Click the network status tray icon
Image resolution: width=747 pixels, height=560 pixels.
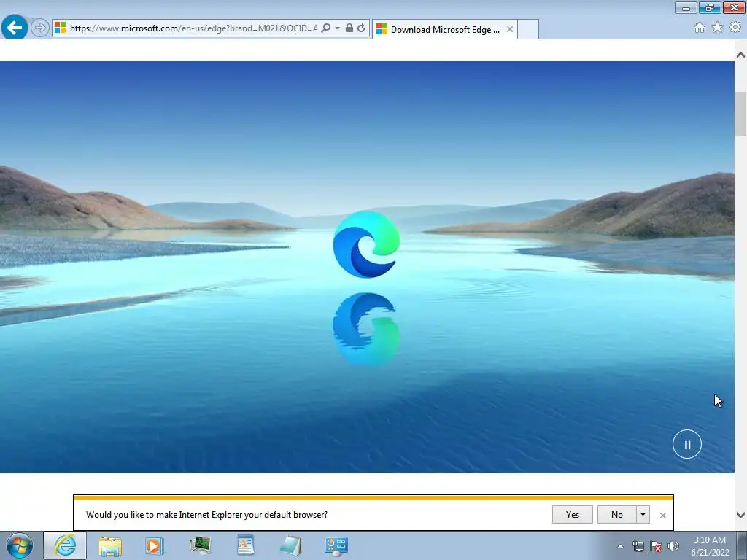tap(638, 546)
